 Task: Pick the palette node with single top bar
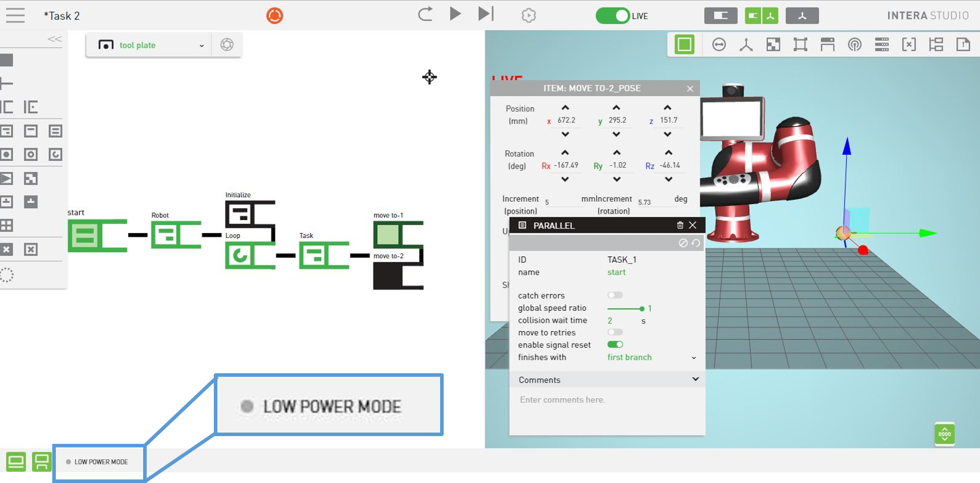pos(31,131)
